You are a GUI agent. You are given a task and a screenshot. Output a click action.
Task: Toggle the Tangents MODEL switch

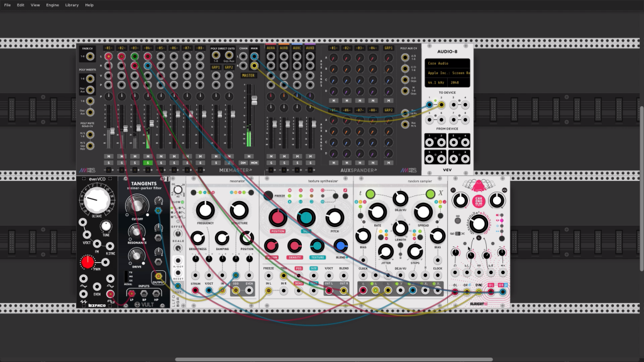pos(126,277)
